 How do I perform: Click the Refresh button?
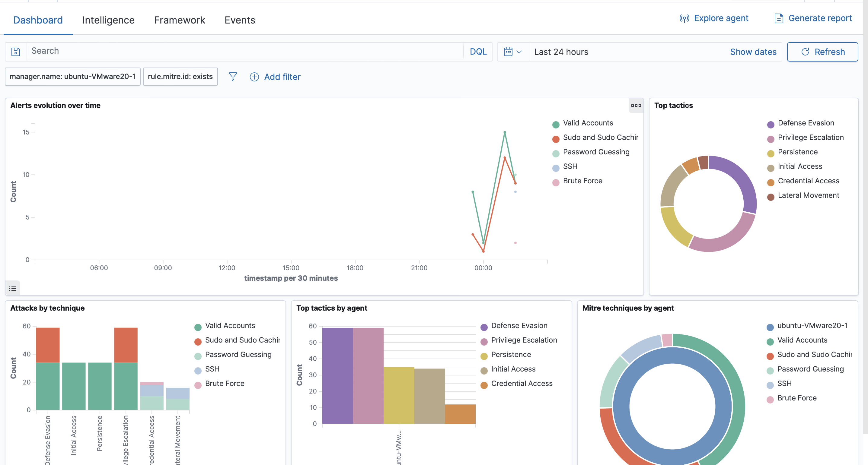coord(822,52)
